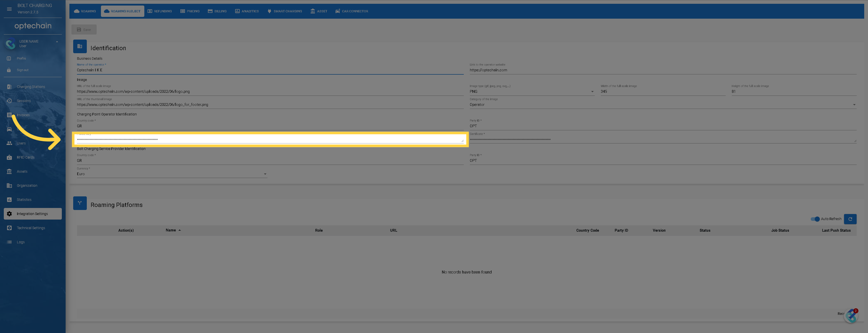Click the Save button

(84, 29)
